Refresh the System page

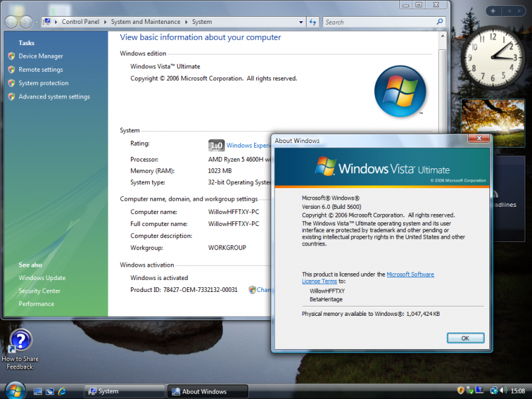313,22
